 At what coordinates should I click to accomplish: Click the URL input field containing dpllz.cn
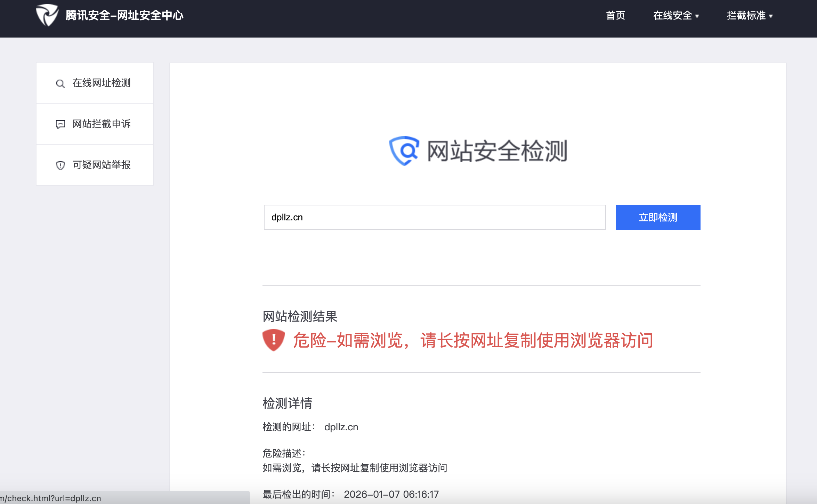click(435, 217)
